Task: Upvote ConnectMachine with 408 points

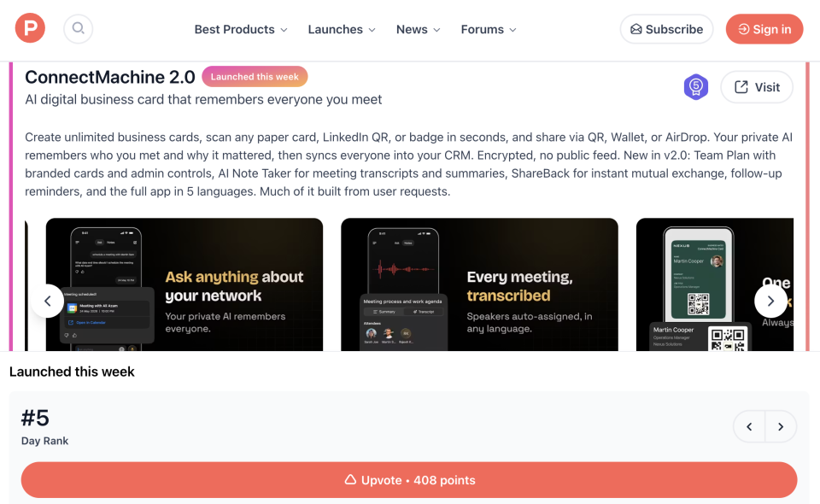Action: point(409,480)
